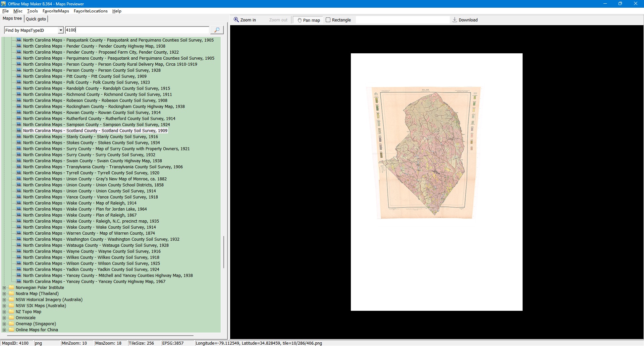Click the folder icon for NZ Topo Map
The height and width of the screenshot is (346, 644).
pyautogui.click(x=12, y=312)
